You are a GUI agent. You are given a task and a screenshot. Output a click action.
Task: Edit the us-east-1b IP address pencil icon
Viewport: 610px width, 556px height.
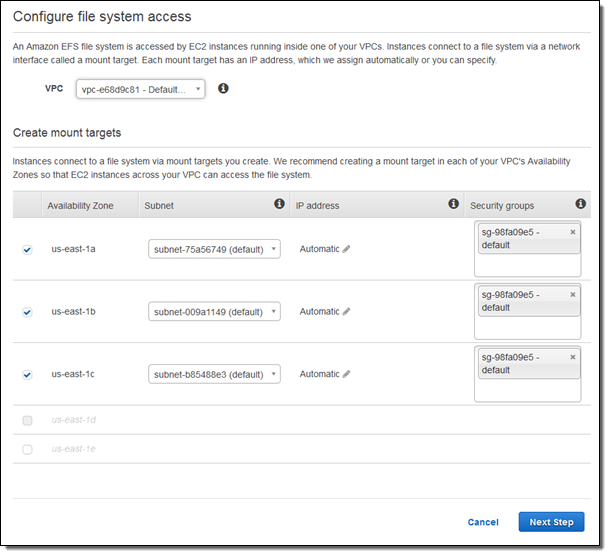pos(347,312)
